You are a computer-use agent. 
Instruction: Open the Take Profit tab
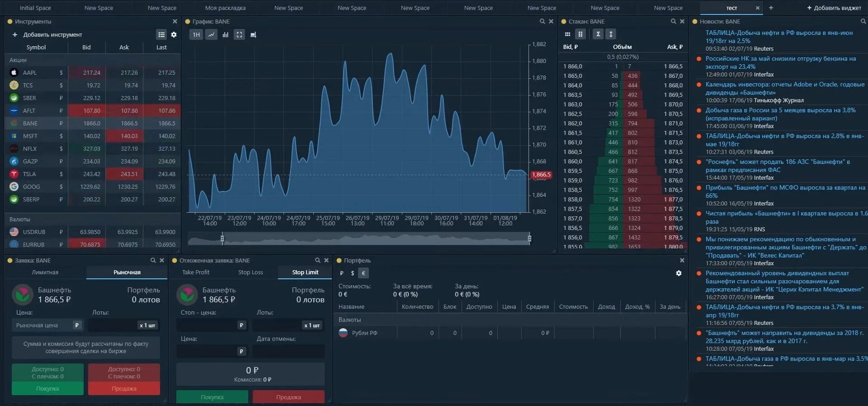[196, 272]
